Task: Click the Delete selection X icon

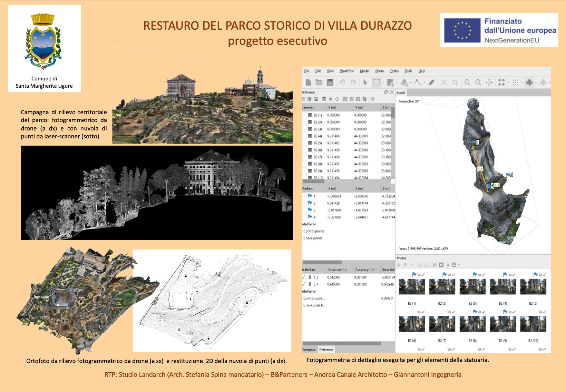Action: point(444,82)
